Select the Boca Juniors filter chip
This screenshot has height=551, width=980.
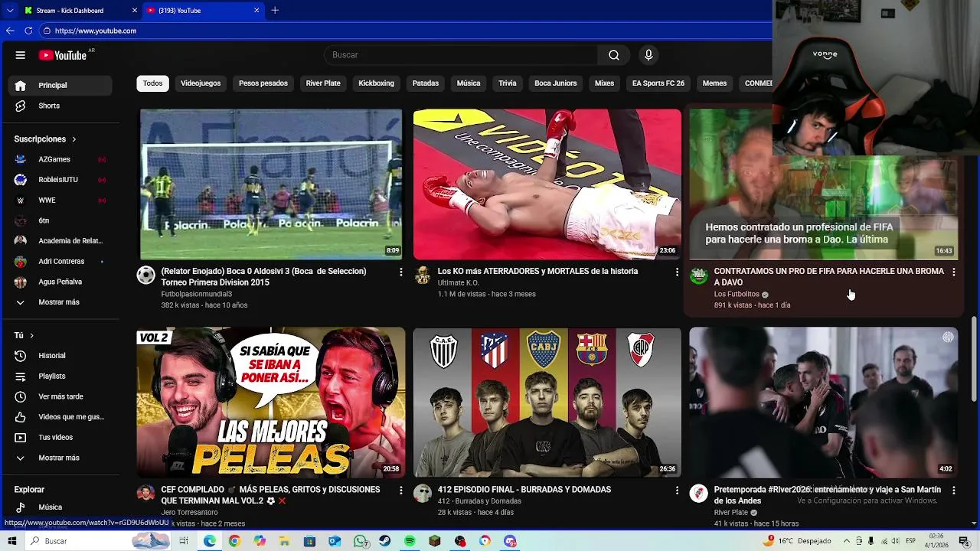(556, 83)
